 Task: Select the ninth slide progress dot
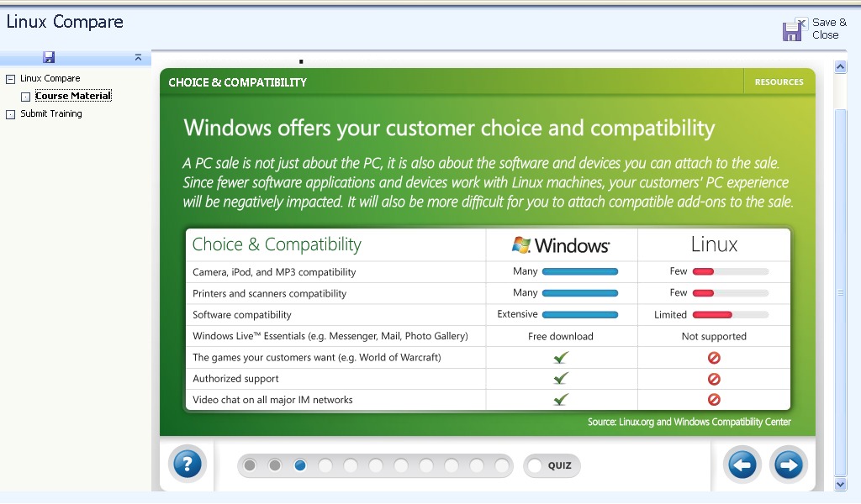(452, 465)
